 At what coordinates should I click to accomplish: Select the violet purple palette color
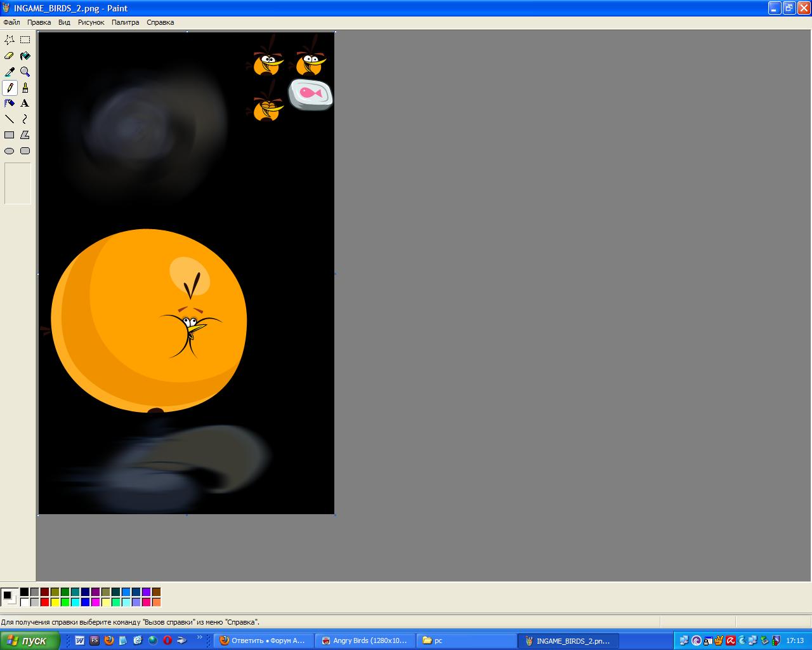point(146,592)
